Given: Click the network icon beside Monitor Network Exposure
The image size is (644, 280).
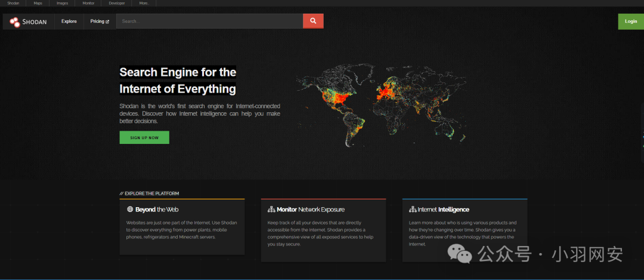Looking at the screenshot, I should [271, 210].
